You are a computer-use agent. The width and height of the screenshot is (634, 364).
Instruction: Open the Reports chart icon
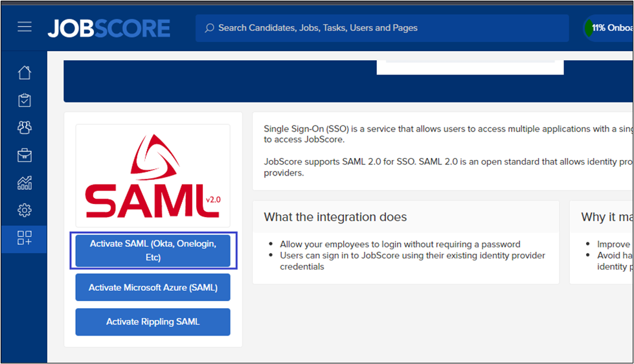25,183
